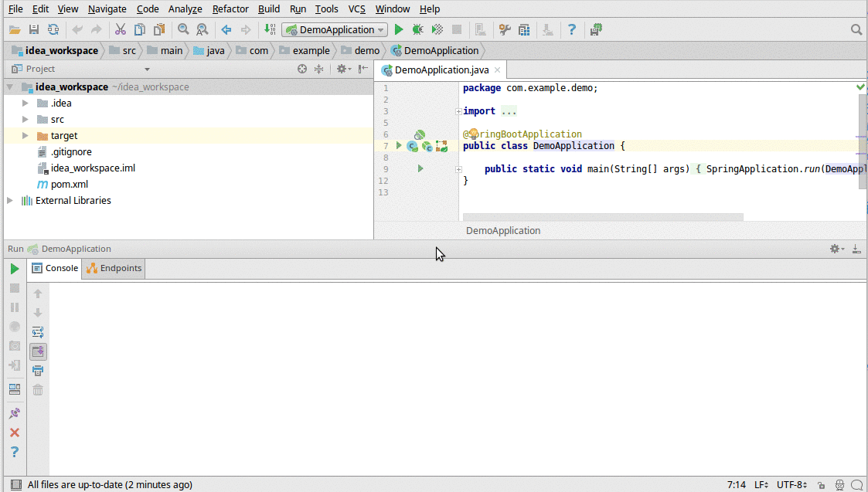This screenshot has width=868, height=492.
Task: Search everywhere with the top-right magnifier
Action: 856,30
